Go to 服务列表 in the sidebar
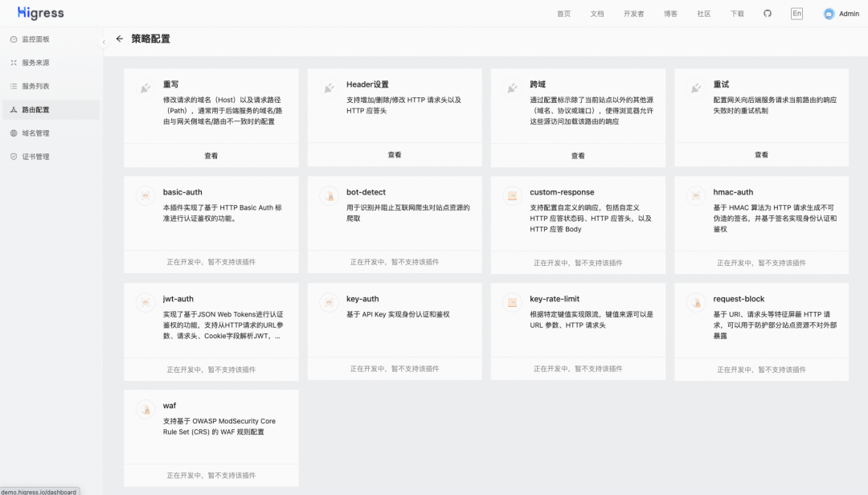This screenshot has height=495, width=868. [x=35, y=86]
